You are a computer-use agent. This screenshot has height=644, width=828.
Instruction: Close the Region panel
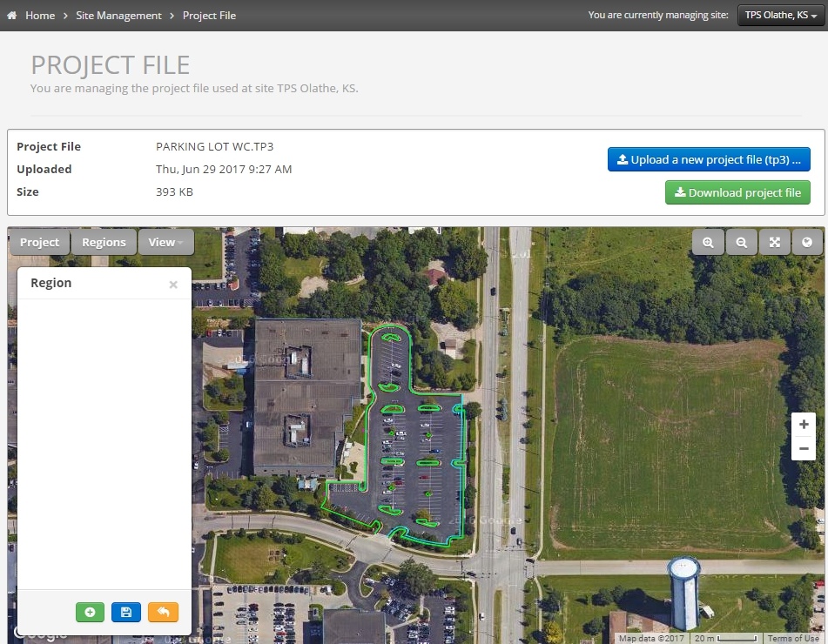(173, 285)
